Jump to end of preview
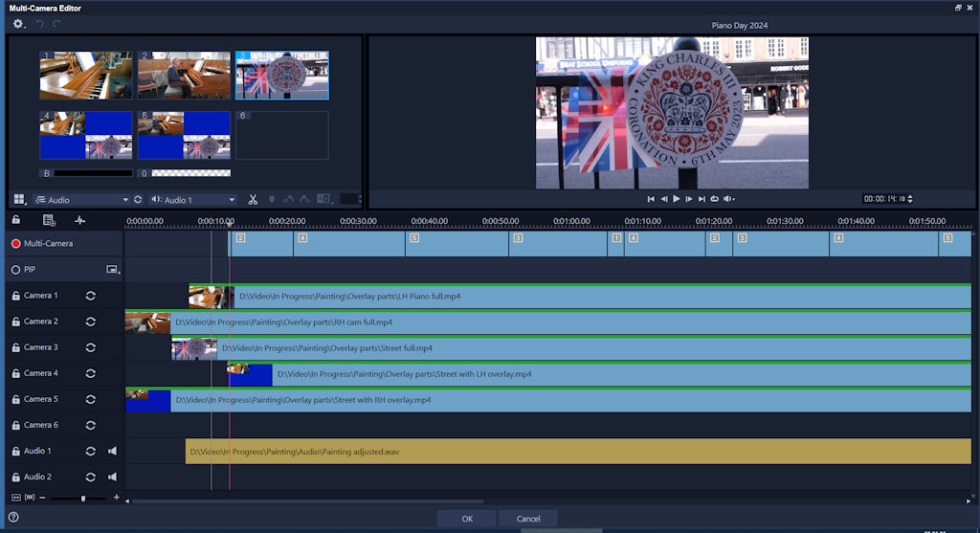The height and width of the screenshot is (533, 980). click(702, 199)
